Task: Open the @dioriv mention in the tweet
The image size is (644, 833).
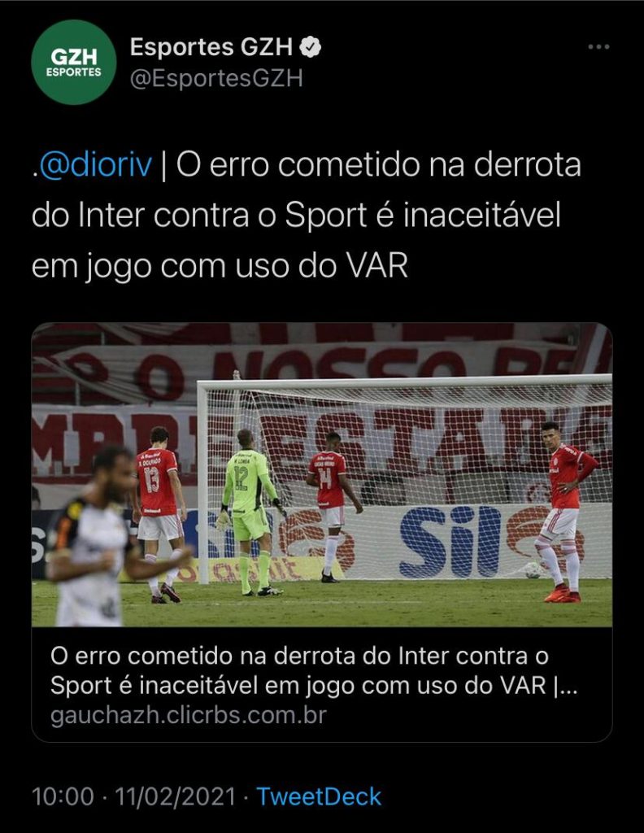Action: point(96,164)
